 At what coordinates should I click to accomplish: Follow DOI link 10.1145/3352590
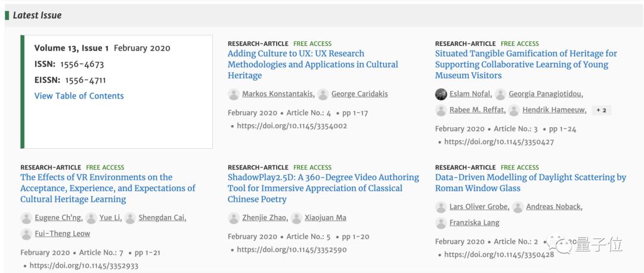292,250
